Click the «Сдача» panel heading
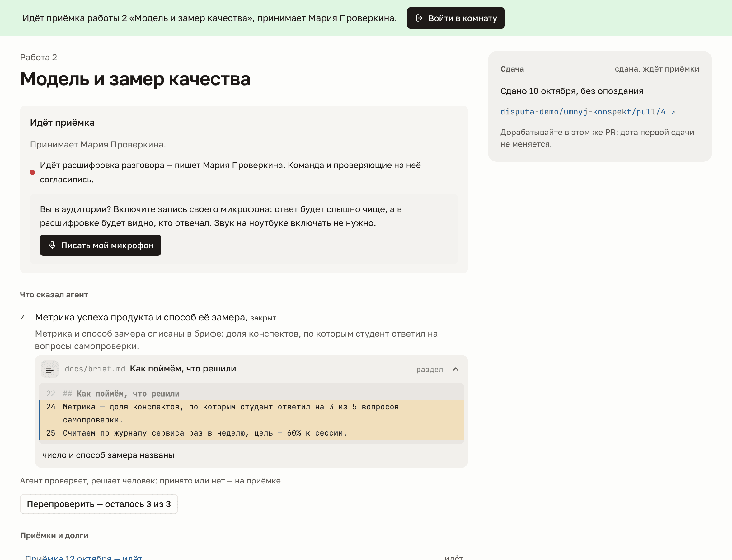 [x=512, y=69]
